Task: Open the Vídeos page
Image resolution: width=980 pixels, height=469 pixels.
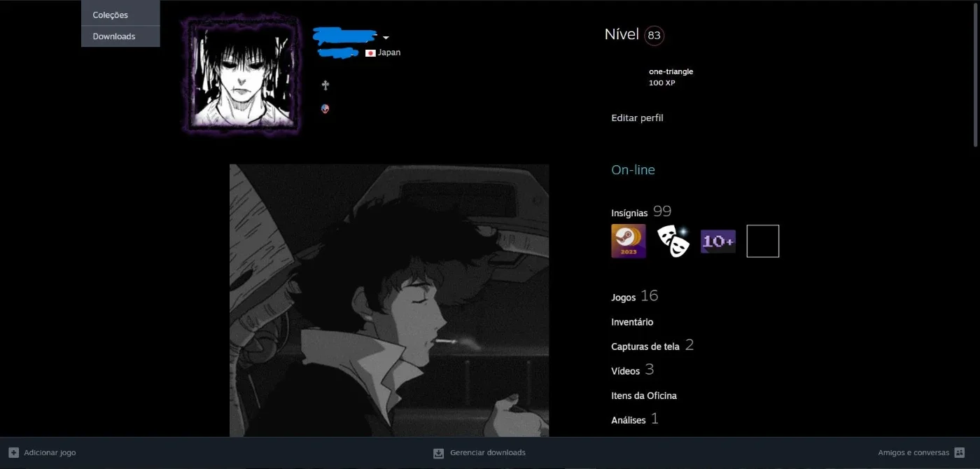Action: tap(625, 371)
